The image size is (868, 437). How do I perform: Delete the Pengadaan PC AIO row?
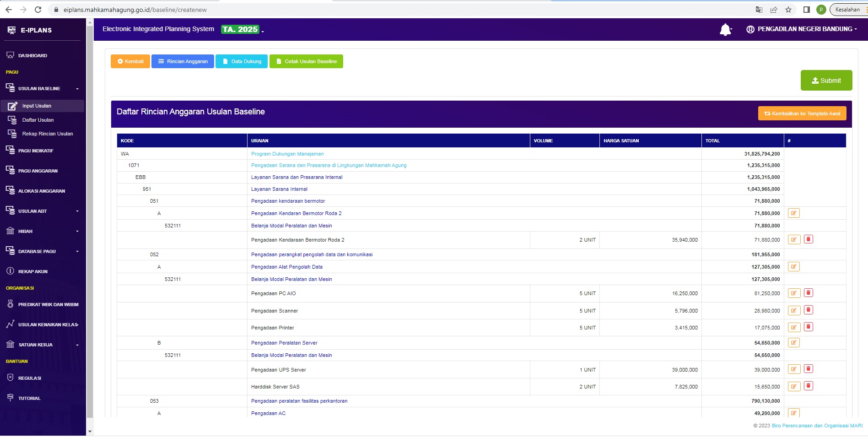coord(808,293)
